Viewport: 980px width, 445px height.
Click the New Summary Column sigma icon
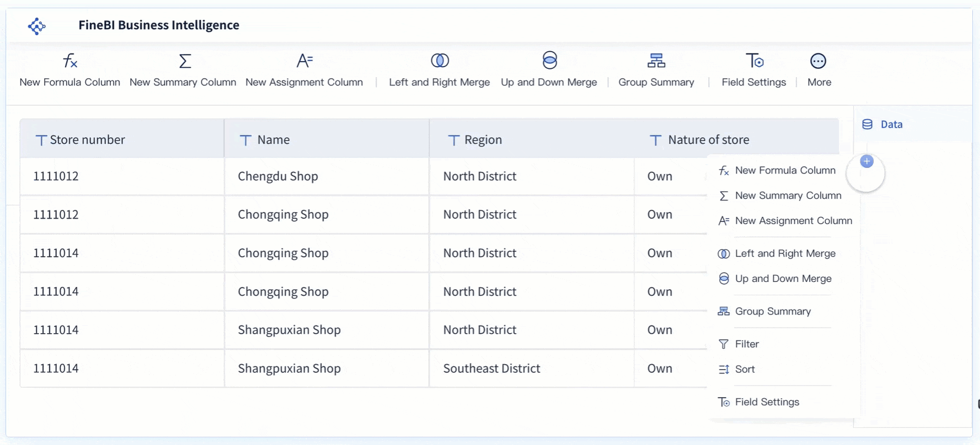tap(185, 61)
